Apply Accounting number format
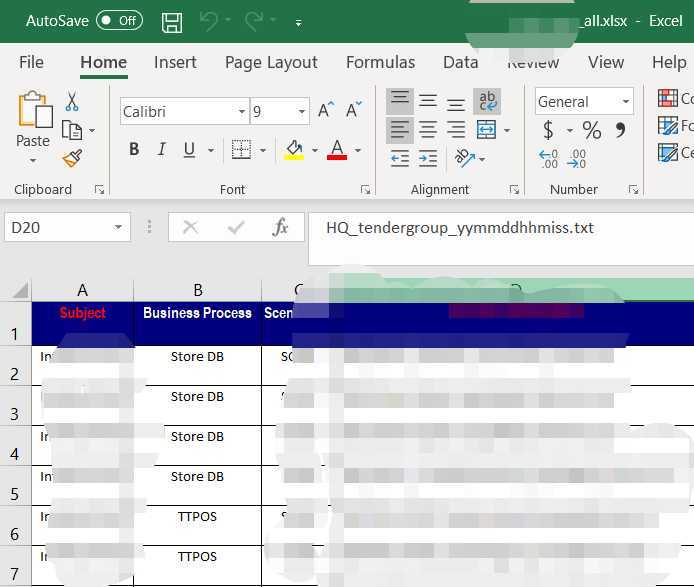Image resolution: width=694 pixels, height=587 pixels. click(549, 130)
